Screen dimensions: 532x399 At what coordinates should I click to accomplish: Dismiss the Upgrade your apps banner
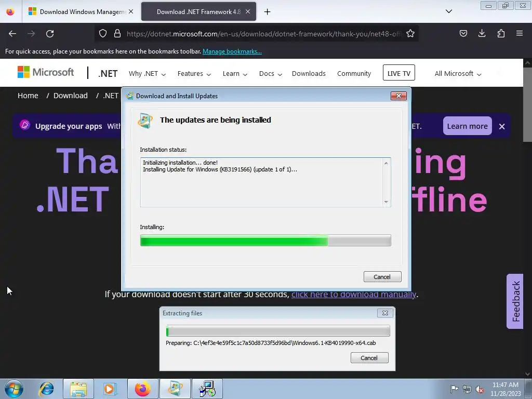click(x=502, y=127)
